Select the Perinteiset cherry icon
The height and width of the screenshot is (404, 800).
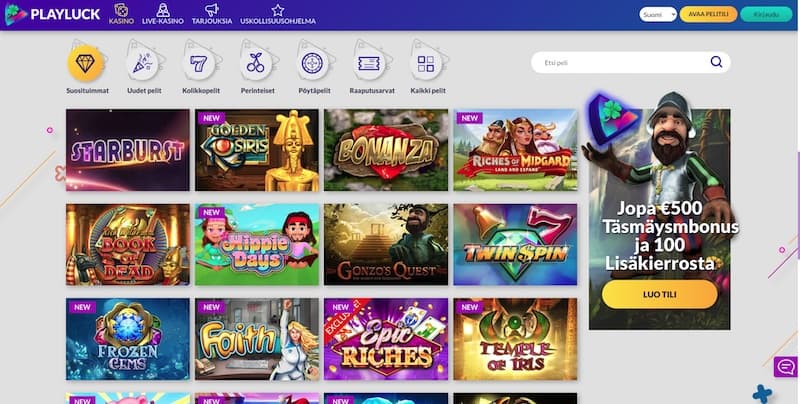coord(257,63)
